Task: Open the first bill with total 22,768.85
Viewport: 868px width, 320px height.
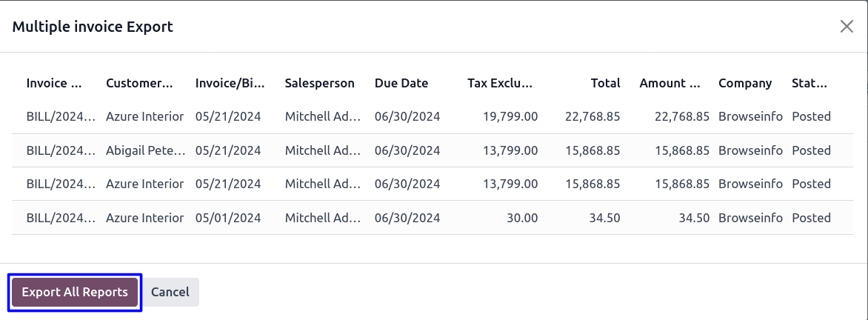Action: click(x=61, y=116)
